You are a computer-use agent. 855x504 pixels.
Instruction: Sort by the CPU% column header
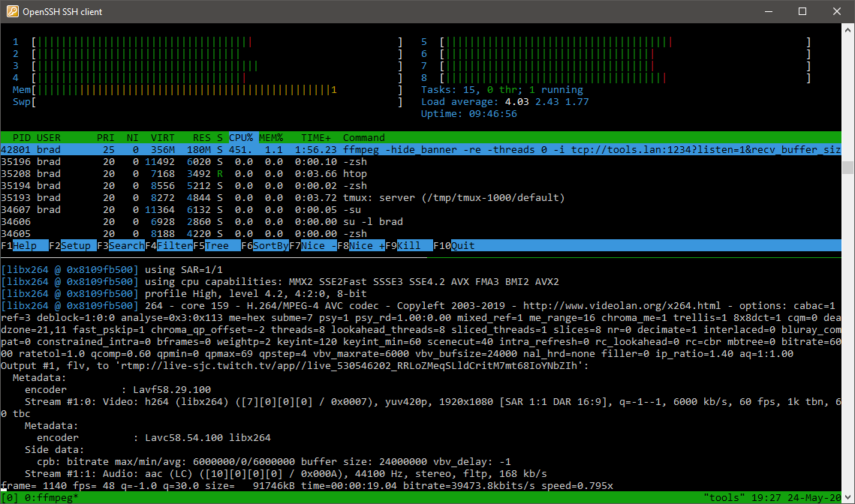click(x=242, y=138)
